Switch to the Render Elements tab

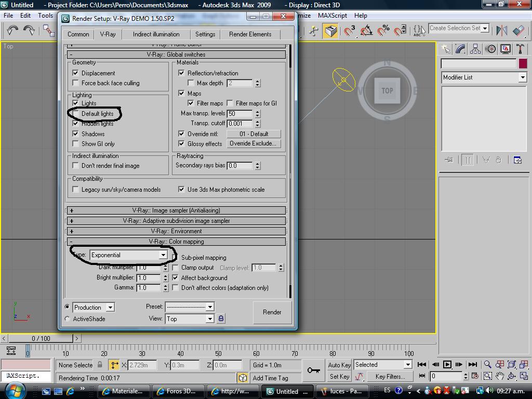point(250,34)
